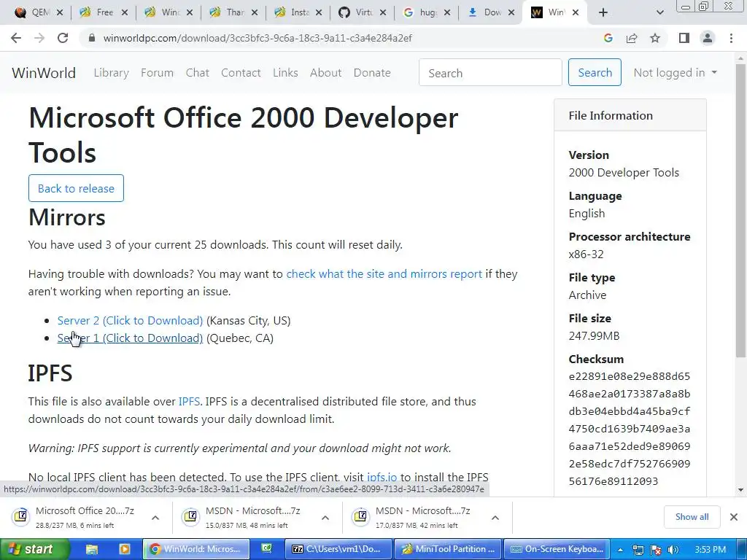Switch to On-Screen Keyboard taskbar window
Viewport: 747px width, 560px height.
pyautogui.click(x=557, y=549)
